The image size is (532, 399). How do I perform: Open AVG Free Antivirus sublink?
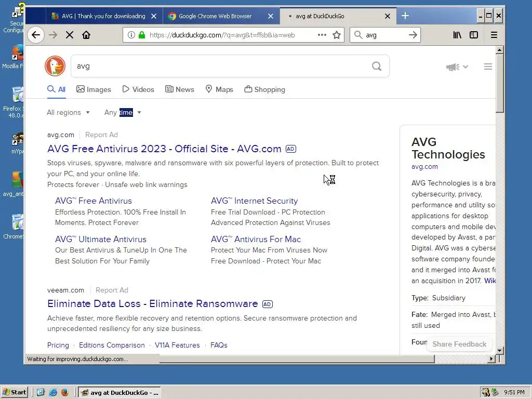point(94,201)
